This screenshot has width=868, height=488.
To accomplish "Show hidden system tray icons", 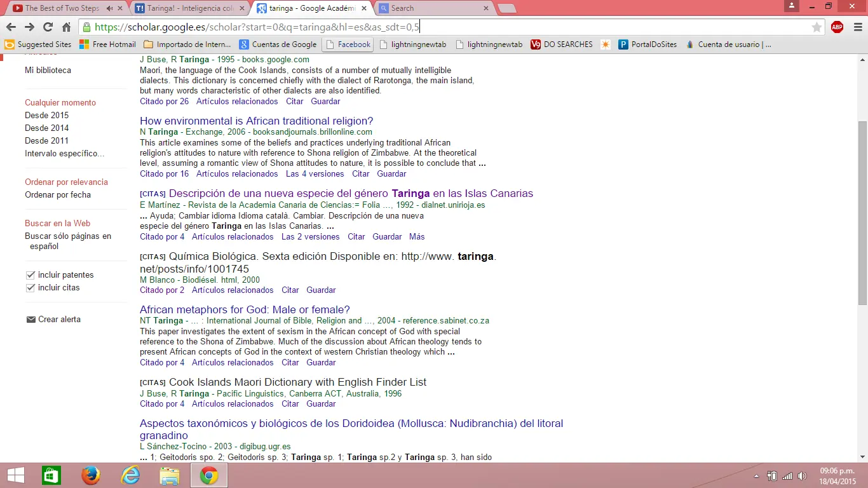I will (756, 476).
